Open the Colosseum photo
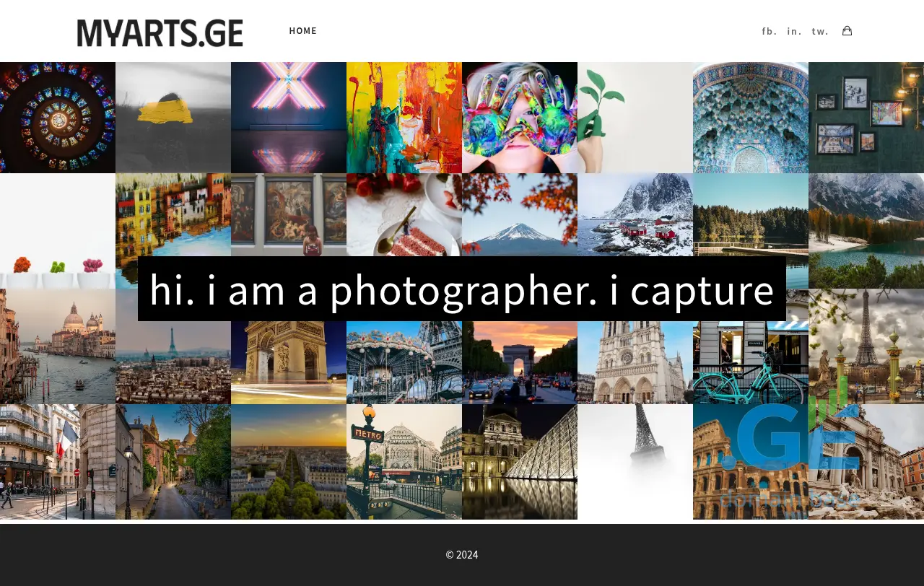The height and width of the screenshot is (586, 924). [751, 462]
